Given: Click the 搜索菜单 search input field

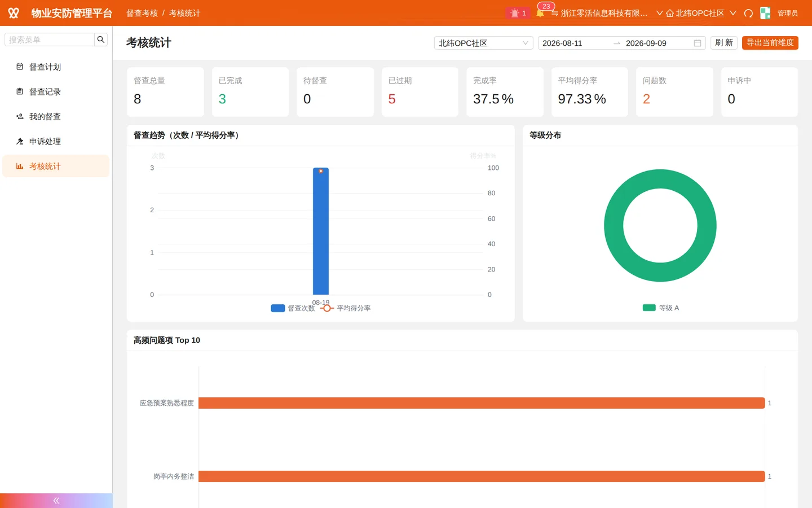Looking at the screenshot, I should point(50,40).
